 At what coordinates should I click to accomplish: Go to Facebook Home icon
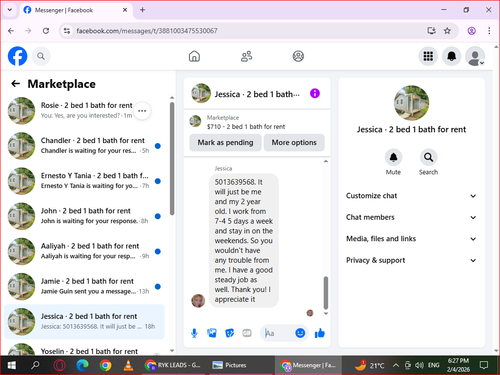(194, 56)
